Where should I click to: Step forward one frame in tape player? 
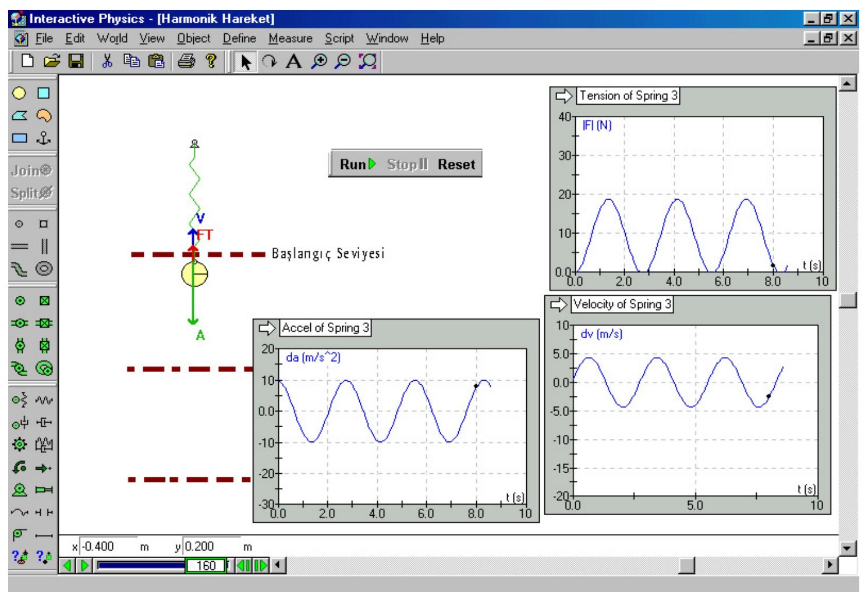pyautogui.click(x=260, y=565)
